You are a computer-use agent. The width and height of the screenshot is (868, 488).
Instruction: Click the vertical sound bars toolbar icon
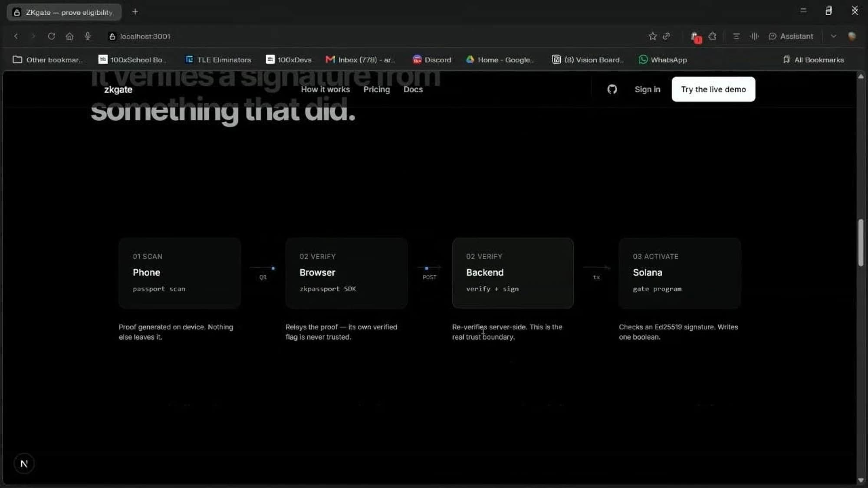(754, 36)
